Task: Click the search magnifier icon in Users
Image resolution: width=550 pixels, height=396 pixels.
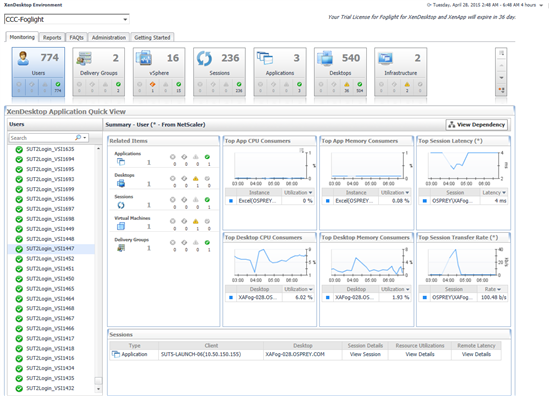Action: point(78,137)
